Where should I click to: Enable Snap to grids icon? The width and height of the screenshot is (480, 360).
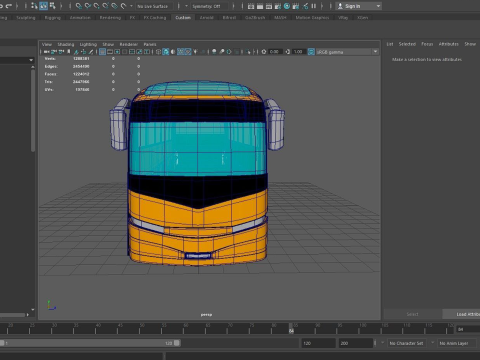click(79, 6)
